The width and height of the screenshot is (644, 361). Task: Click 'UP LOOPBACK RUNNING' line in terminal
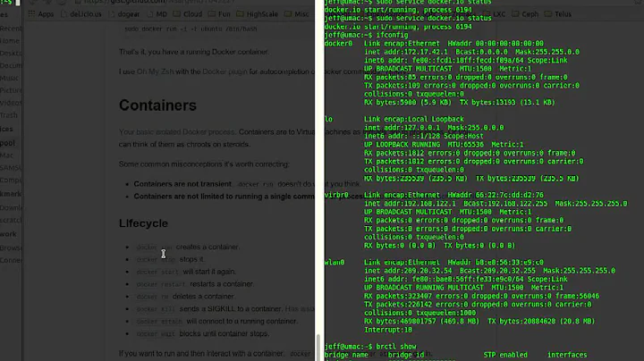[444, 145]
